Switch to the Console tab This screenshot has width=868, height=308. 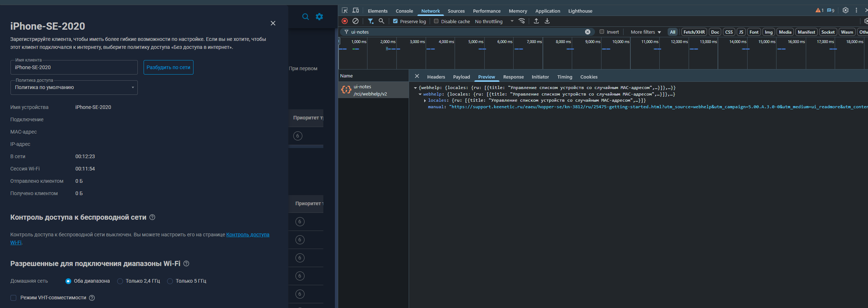click(404, 11)
